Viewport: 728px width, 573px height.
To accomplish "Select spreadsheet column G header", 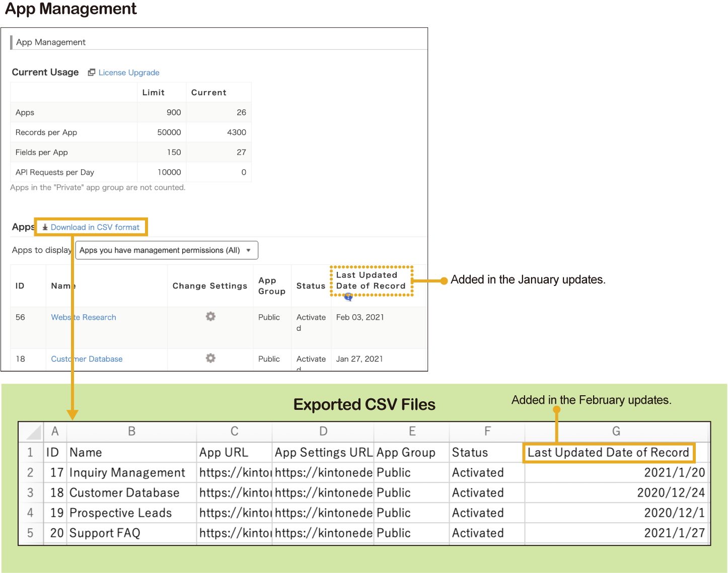I will (x=616, y=432).
